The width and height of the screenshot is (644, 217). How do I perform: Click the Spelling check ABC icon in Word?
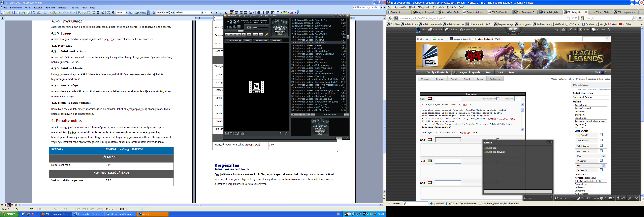pos(34,13)
